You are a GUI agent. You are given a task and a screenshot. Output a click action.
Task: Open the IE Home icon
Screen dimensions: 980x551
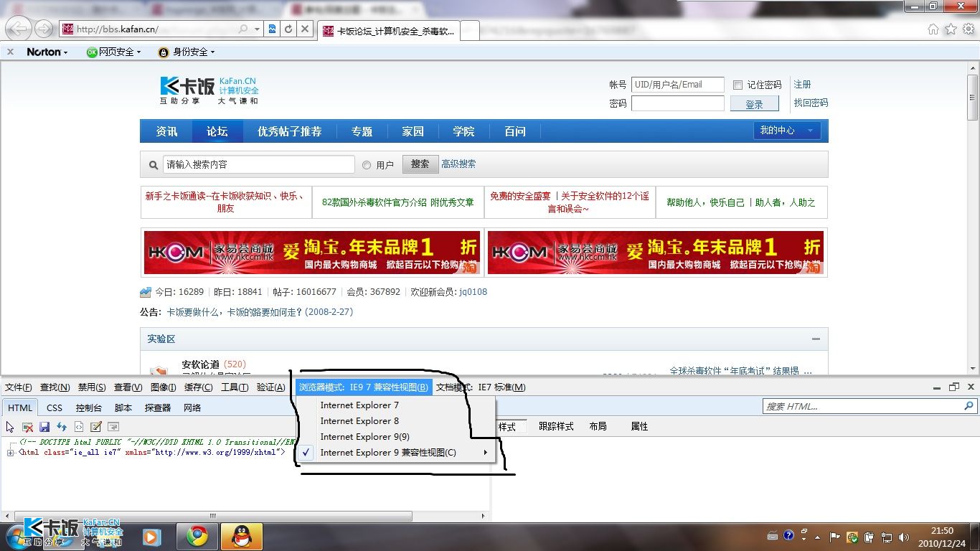tap(933, 29)
